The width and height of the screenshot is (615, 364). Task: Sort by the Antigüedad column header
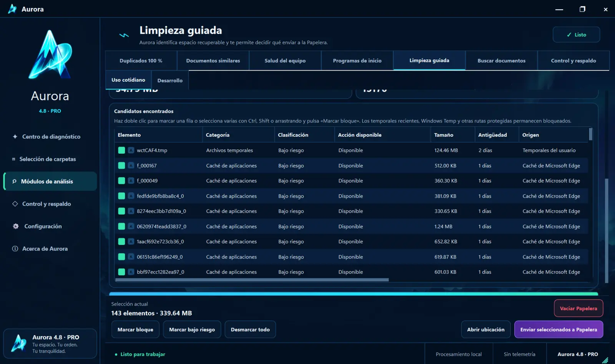tap(497, 135)
